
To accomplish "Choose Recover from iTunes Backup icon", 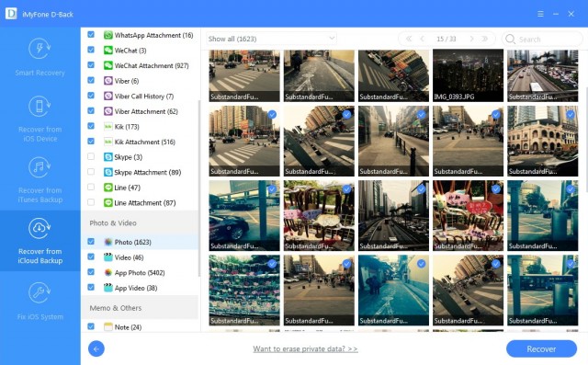I will (40, 167).
